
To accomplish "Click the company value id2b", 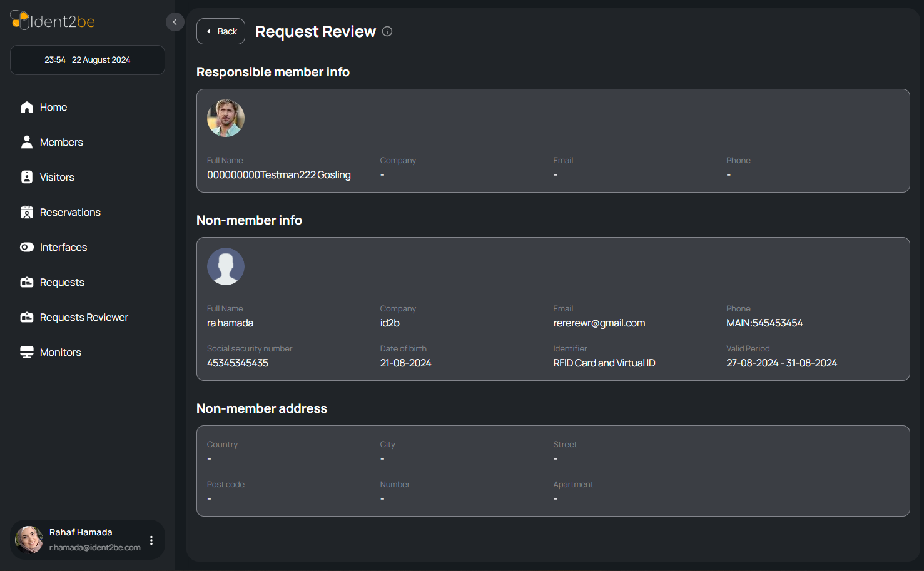I will 390,323.
